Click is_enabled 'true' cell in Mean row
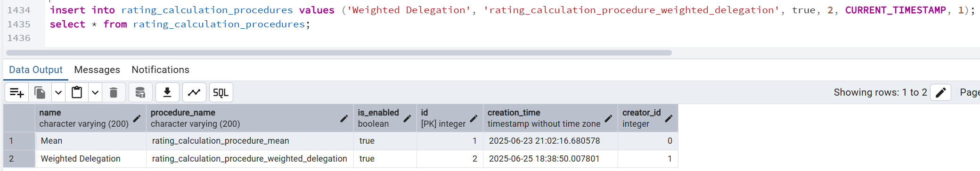This screenshot has height=171, width=980. [x=385, y=141]
